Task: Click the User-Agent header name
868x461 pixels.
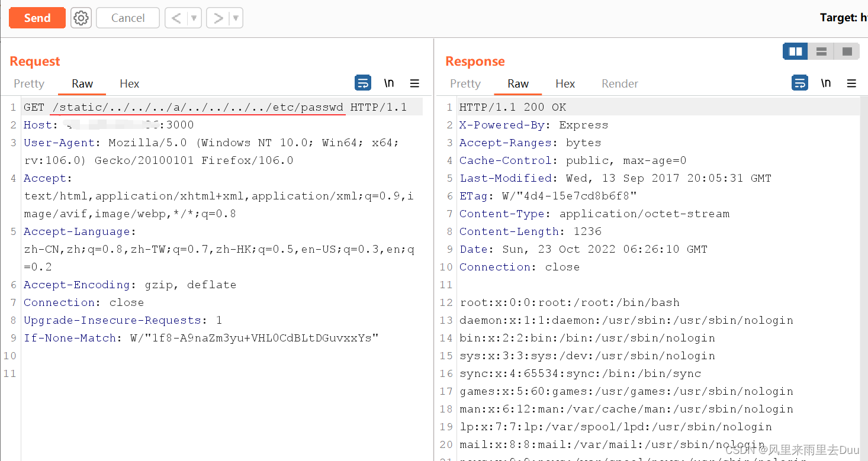Action: [x=59, y=143]
